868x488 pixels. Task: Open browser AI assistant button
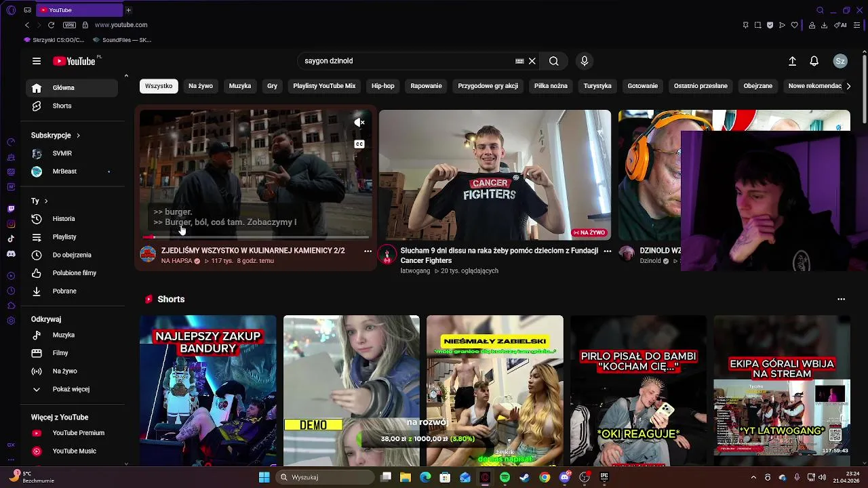[x=842, y=25]
